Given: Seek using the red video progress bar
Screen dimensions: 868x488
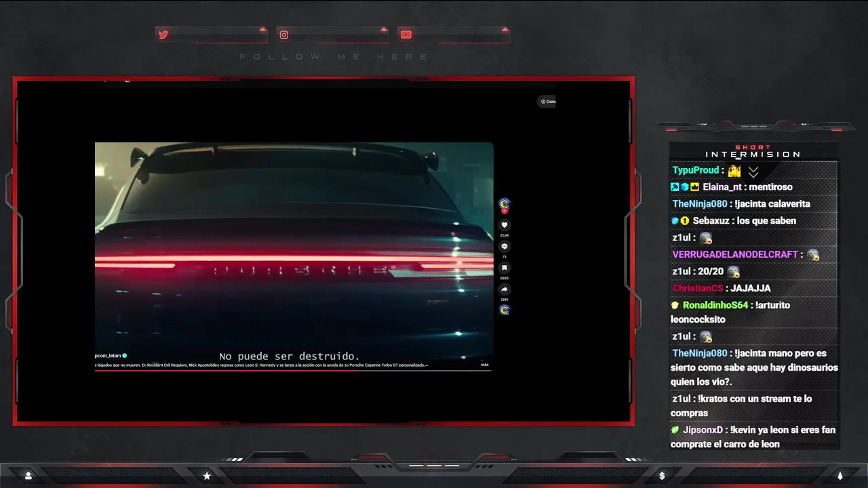Looking at the screenshot, I should point(293,370).
